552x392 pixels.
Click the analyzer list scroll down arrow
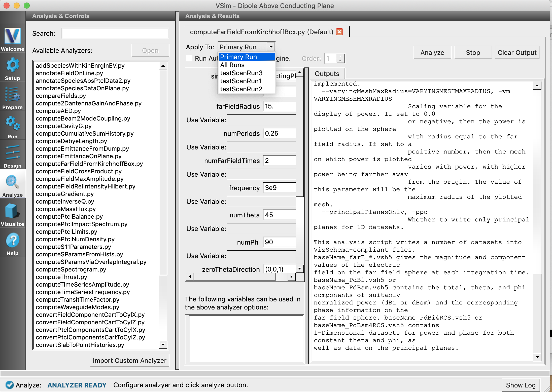163,344
